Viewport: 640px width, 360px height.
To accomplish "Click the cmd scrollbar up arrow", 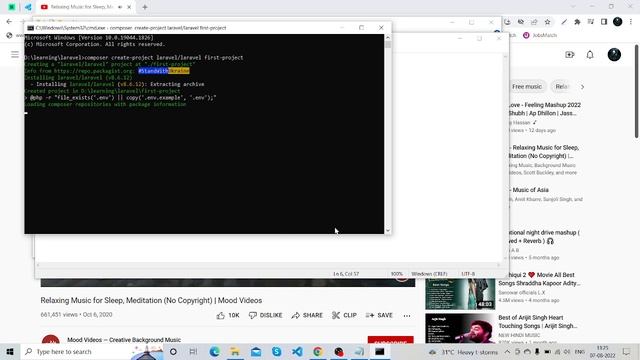I will 388,38.
